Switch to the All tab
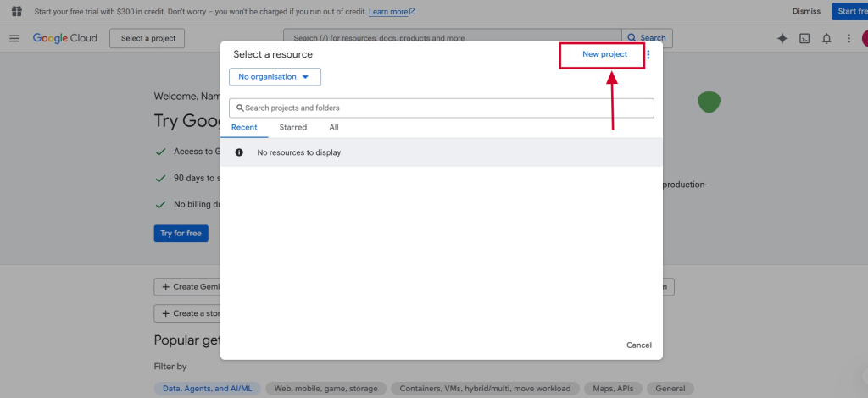The image size is (868, 398). pos(334,127)
